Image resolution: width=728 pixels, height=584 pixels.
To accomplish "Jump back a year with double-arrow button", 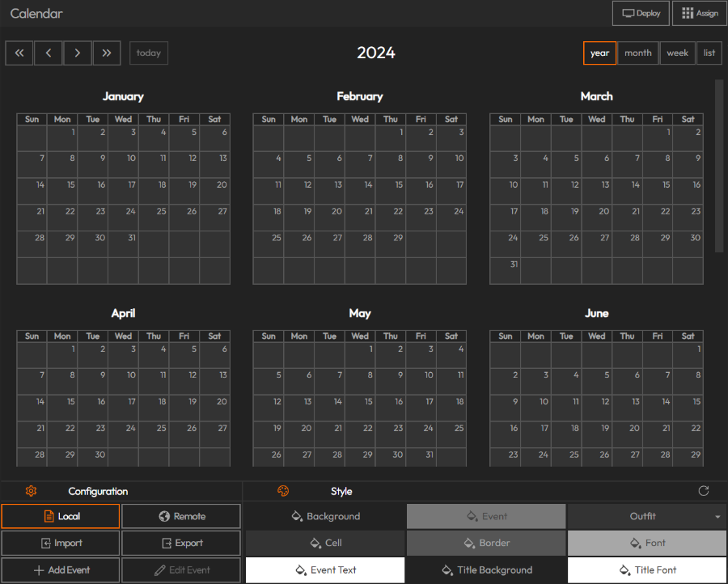I will click(x=19, y=53).
